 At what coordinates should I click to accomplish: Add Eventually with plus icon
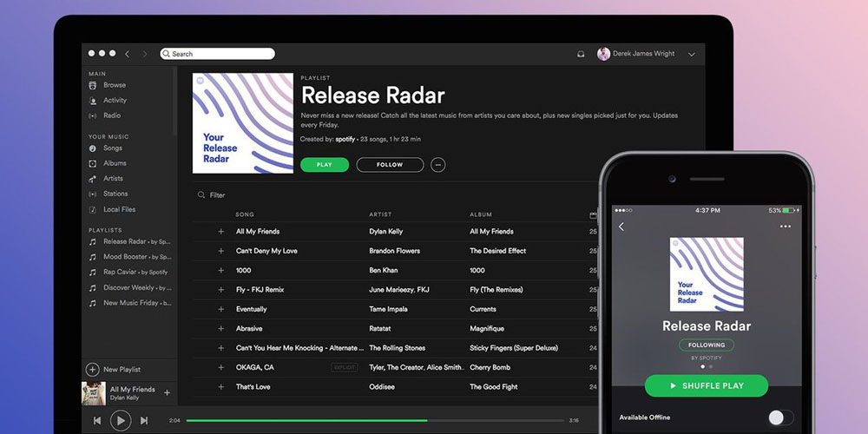click(x=220, y=309)
